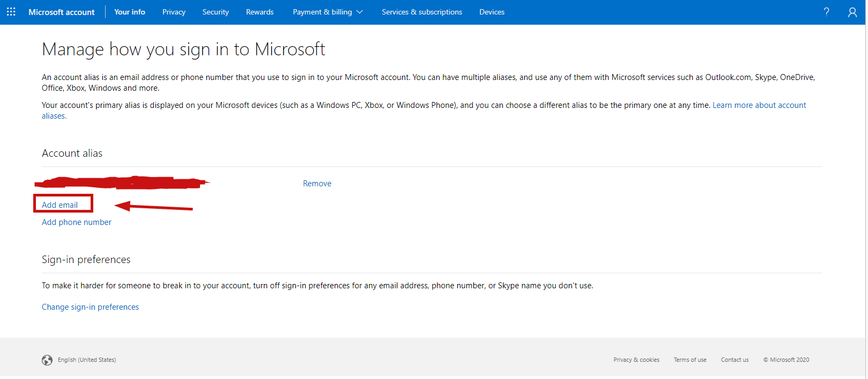Click the Contact us footer link
This screenshot has height=379, width=868.
pyautogui.click(x=735, y=360)
